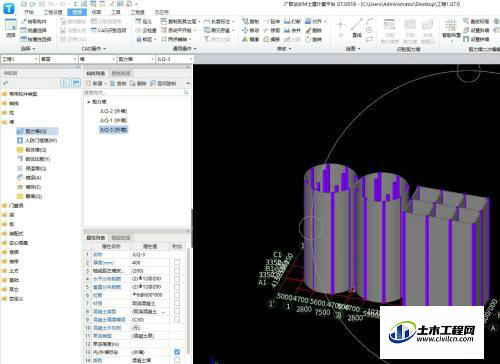Toggle checkbox for 垂直分布钢筋 row
Screen dimensions: 500x364
coord(177,287)
